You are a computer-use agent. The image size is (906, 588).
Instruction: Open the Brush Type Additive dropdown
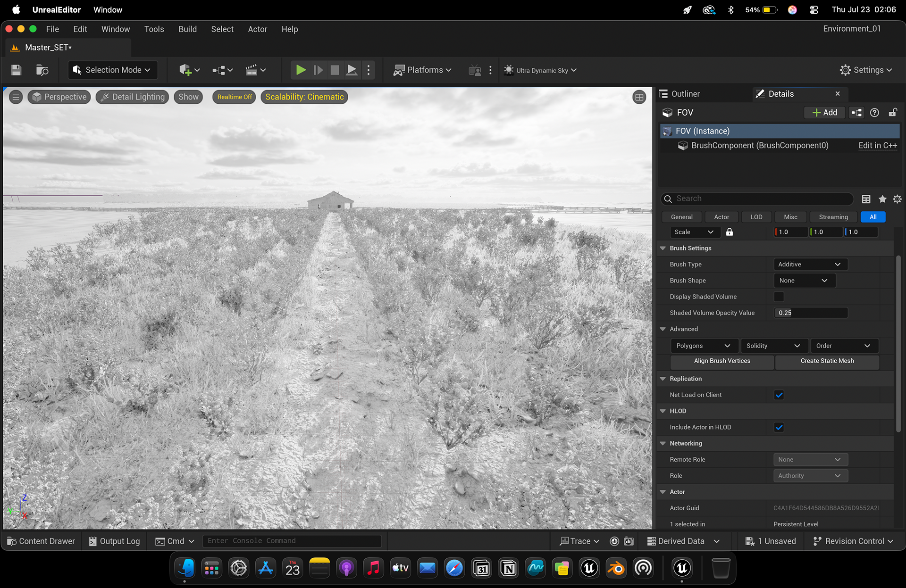pyautogui.click(x=810, y=265)
